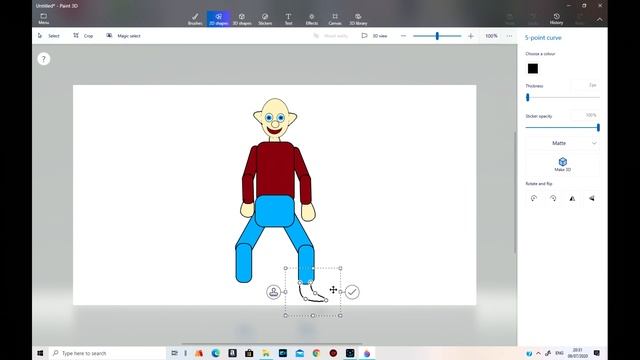
Task: Show hidden system tray icons
Action: [538, 353]
